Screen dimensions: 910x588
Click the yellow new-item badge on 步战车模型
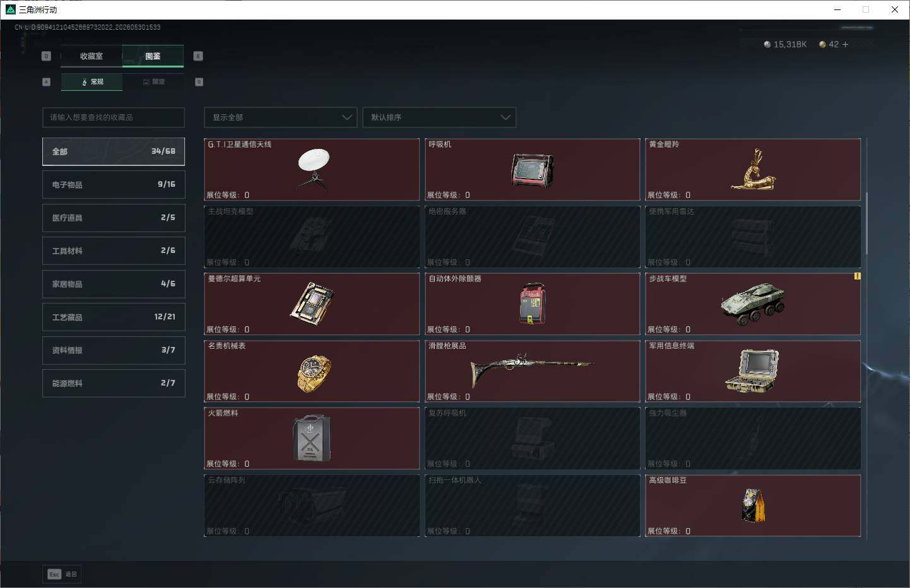click(x=857, y=276)
